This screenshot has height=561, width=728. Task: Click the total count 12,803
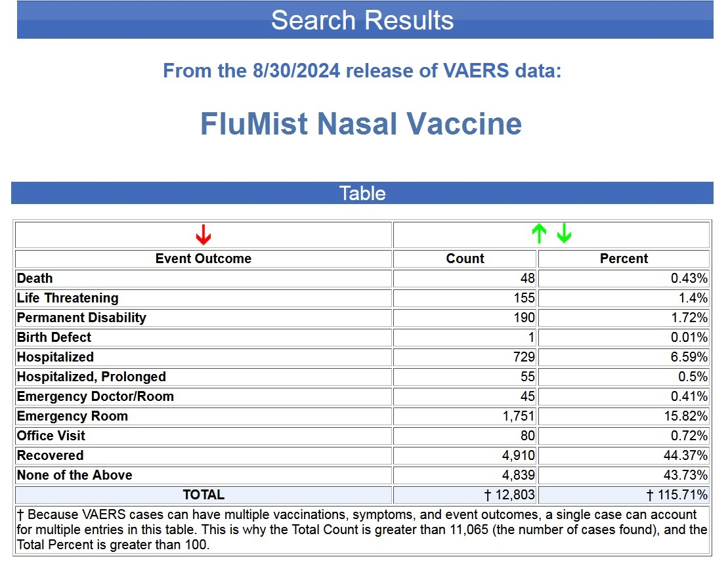pos(509,495)
